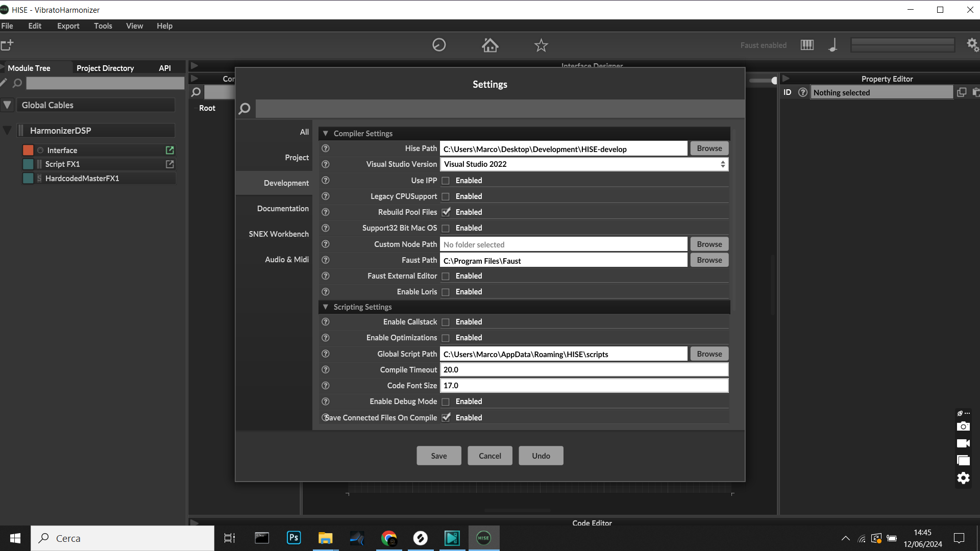Click the help icon beside Property Editor ID

(803, 92)
